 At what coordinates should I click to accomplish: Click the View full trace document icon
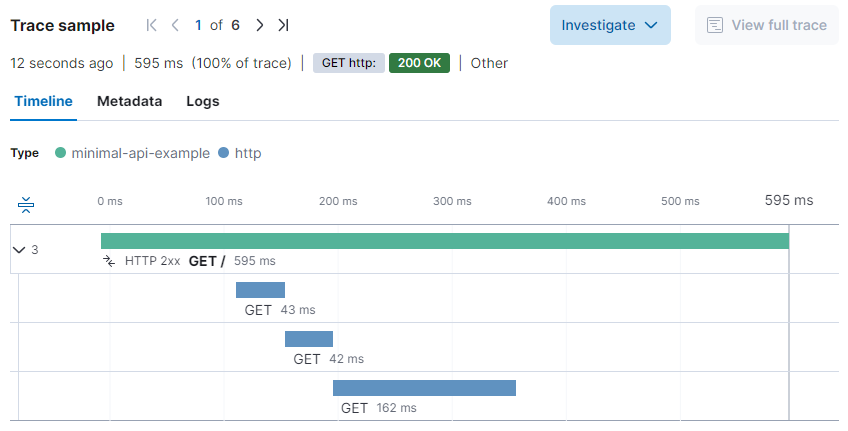coord(715,25)
